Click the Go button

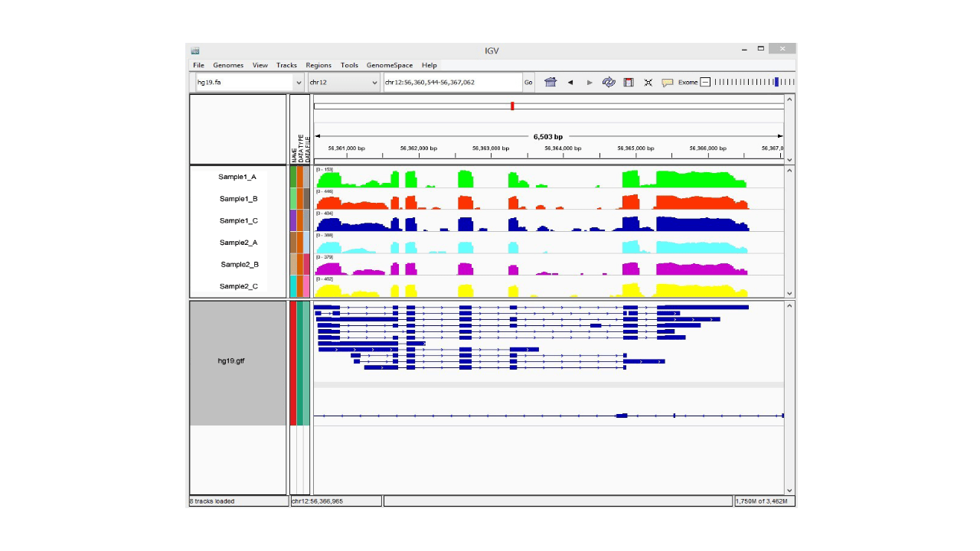point(528,82)
